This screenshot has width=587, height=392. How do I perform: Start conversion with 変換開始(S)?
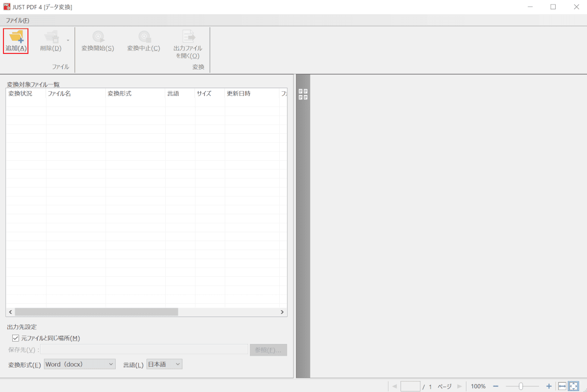(98, 41)
